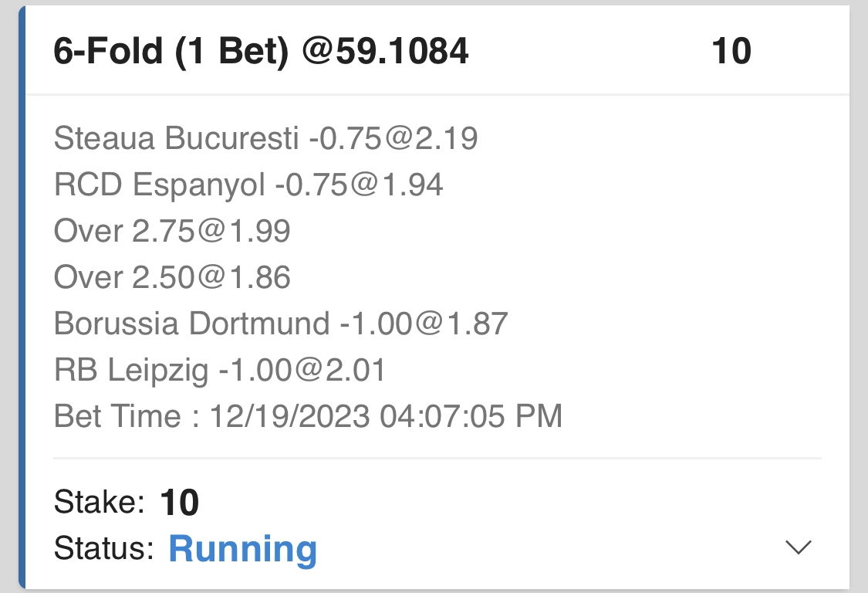
Task: Select the Over 2.50@1.86 leg
Action: [x=172, y=277]
